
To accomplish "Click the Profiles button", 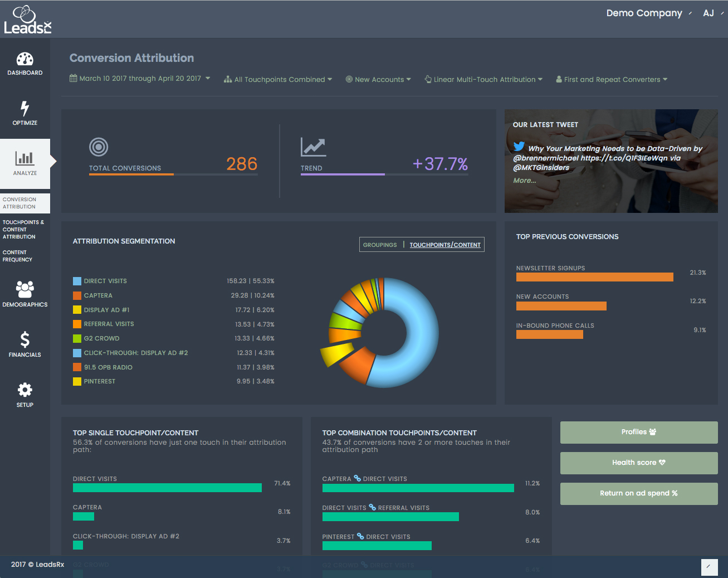I will pyautogui.click(x=639, y=432).
